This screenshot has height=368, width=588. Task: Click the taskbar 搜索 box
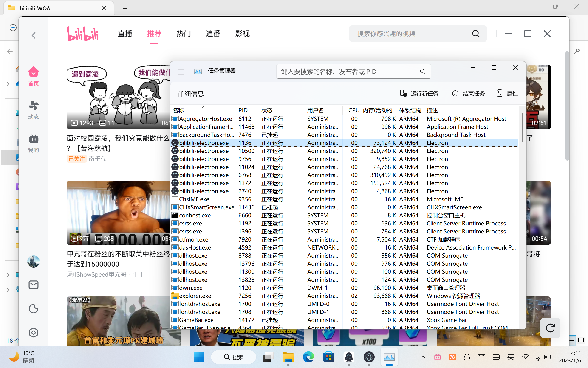pos(234,357)
